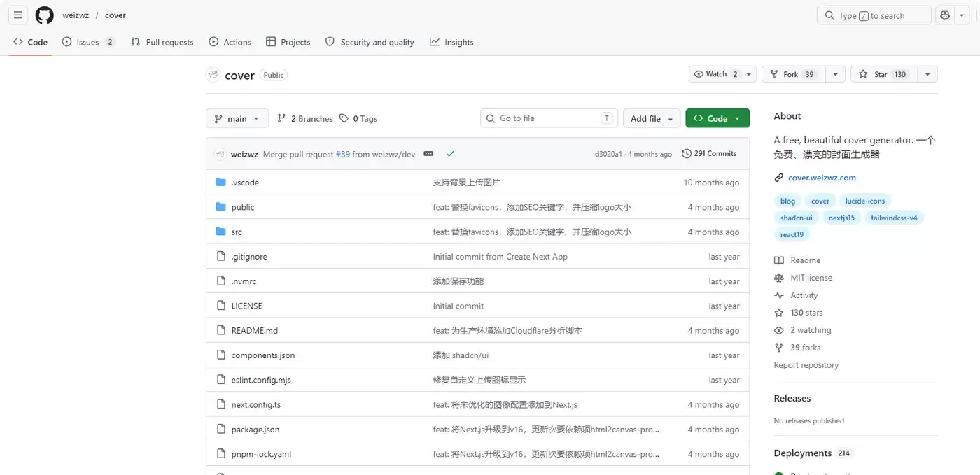Expand the commit message ellipsis button
This screenshot has width=980, height=475.
point(428,154)
